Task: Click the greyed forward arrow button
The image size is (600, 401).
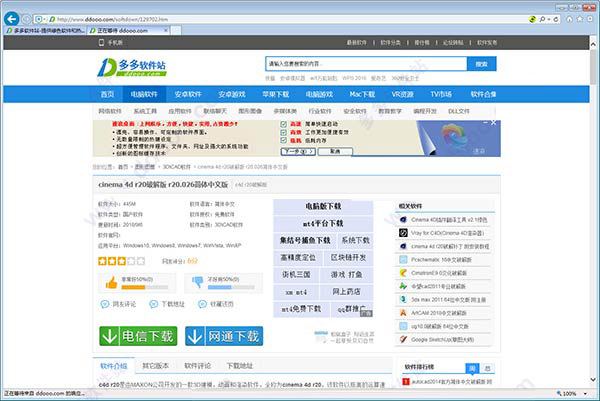Action: click(26, 19)
